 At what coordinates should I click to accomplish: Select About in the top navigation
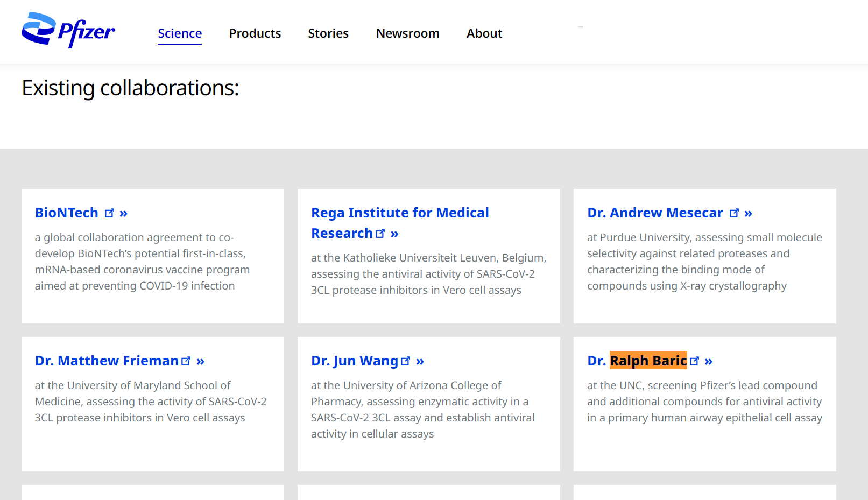point(484,33)
